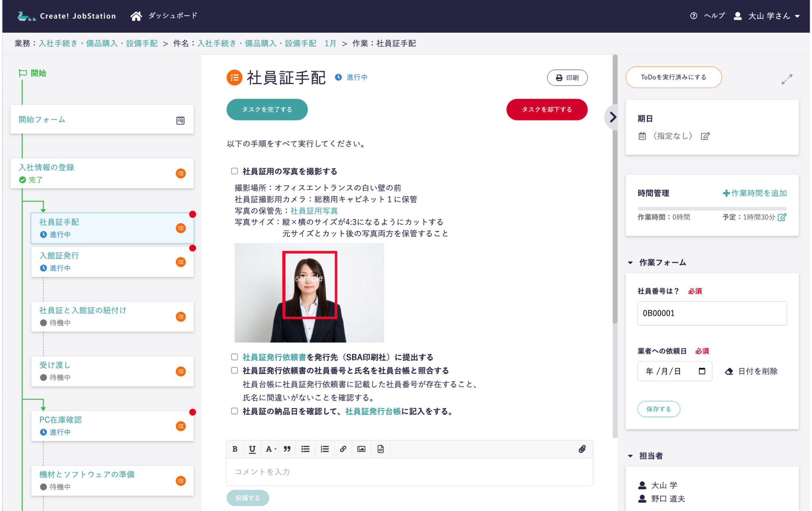Click the insert image icon in the comment toolbar
This screenshot has height=511, width=812.
click(361, 449)
